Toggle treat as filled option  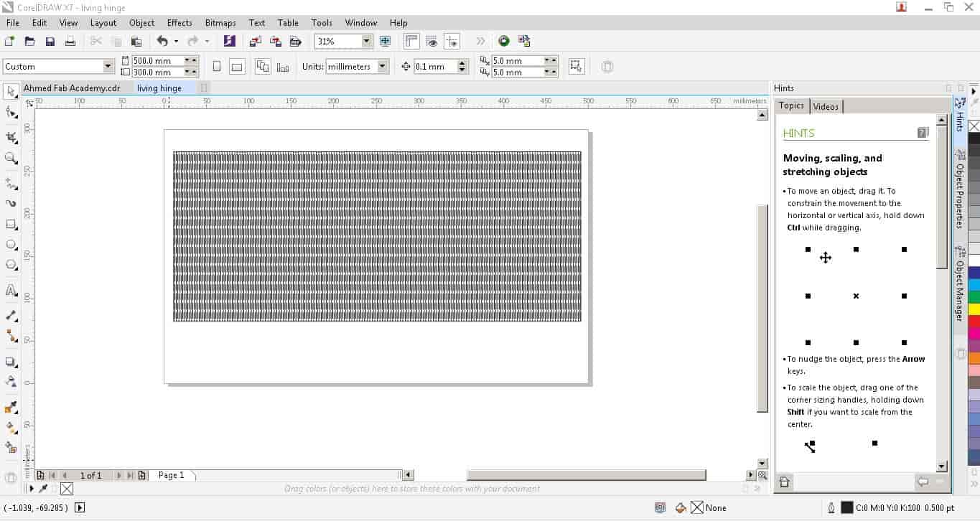point(576,67)
